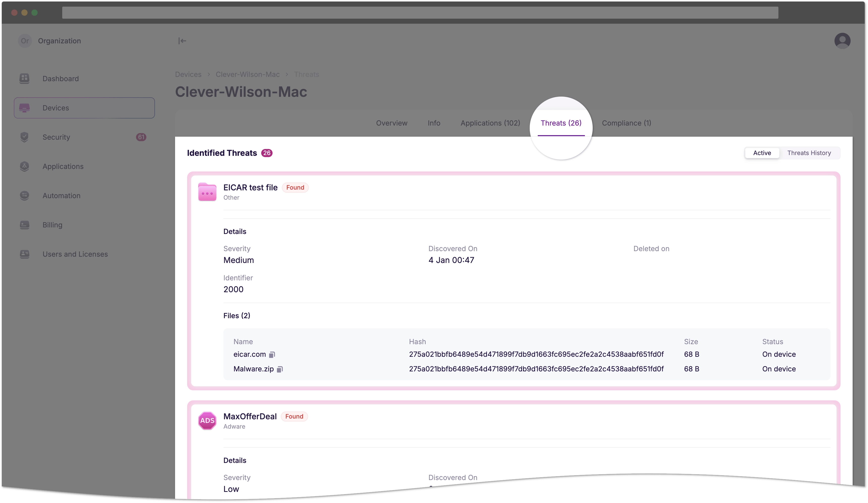The height and width of the screenshot is (503, 868).
Task: Click the Medium severity value
Action: click(x=238, y=260)
